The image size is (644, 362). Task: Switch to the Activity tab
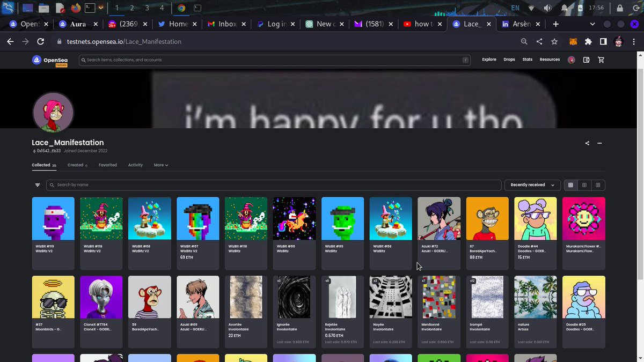tap(135, 165)
